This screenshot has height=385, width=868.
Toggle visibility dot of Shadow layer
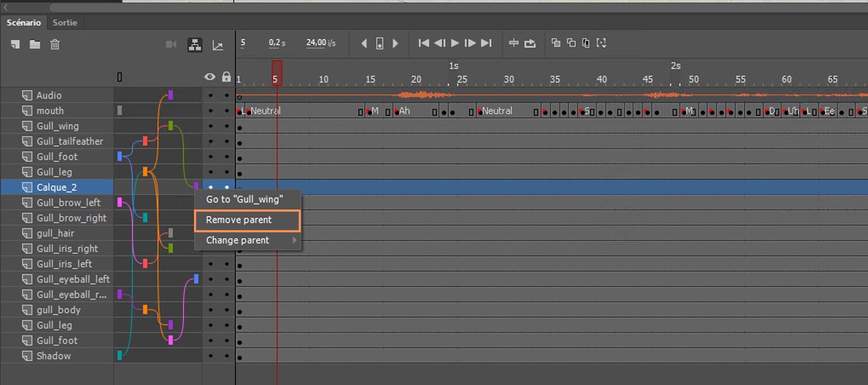(x=210, y=355)
